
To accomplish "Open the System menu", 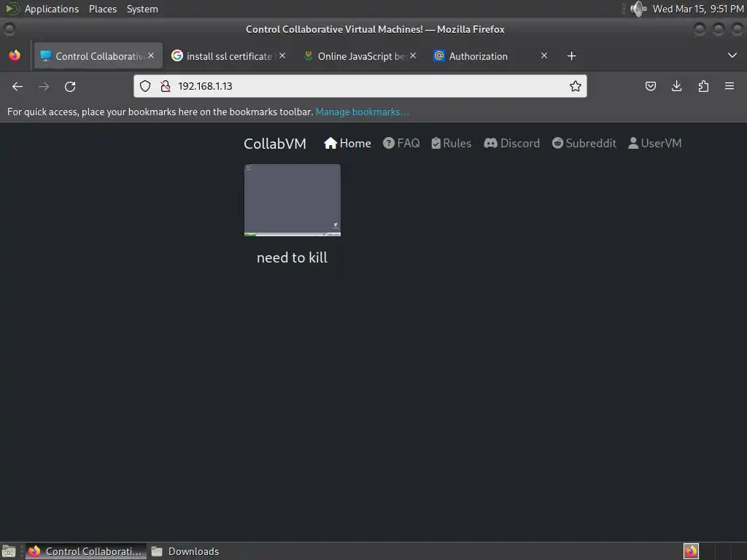I will (x=142, y=9).
